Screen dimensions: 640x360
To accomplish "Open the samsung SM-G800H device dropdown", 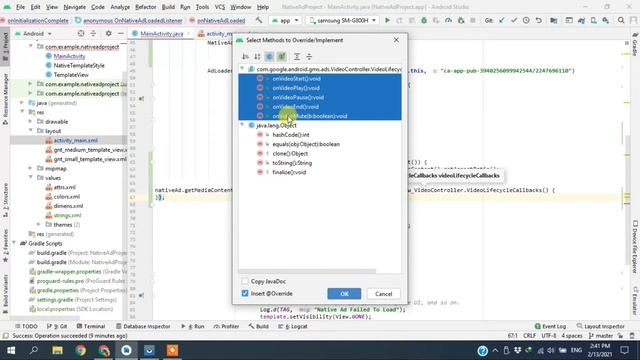I will click(342, 20).
